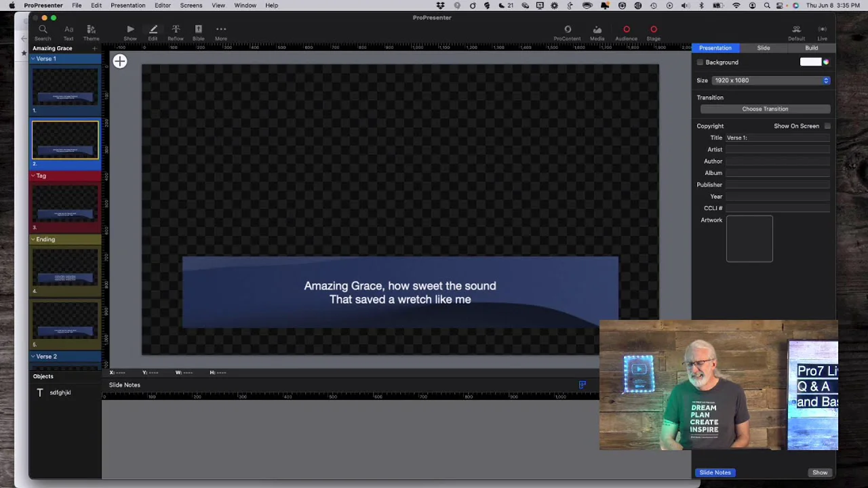The image size is (868, 488).
Task: Switch to Show mode
Action: point(130,32)
